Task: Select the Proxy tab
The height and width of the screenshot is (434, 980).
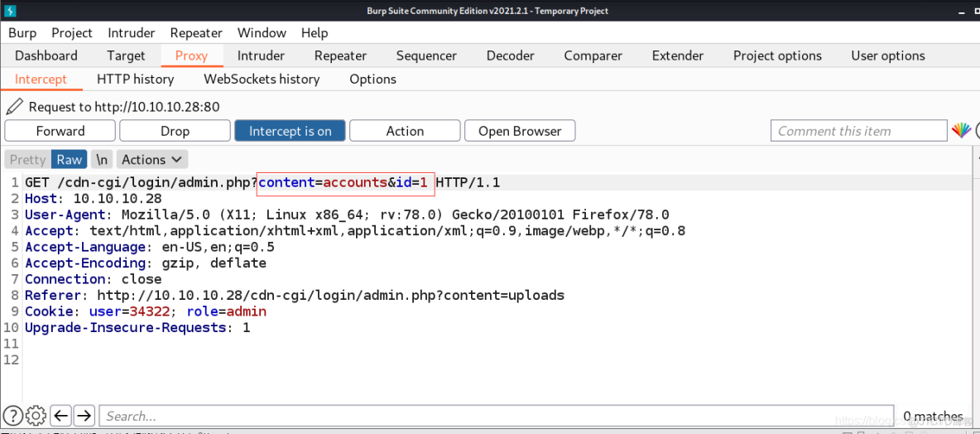Action: (x=191, y=55)
